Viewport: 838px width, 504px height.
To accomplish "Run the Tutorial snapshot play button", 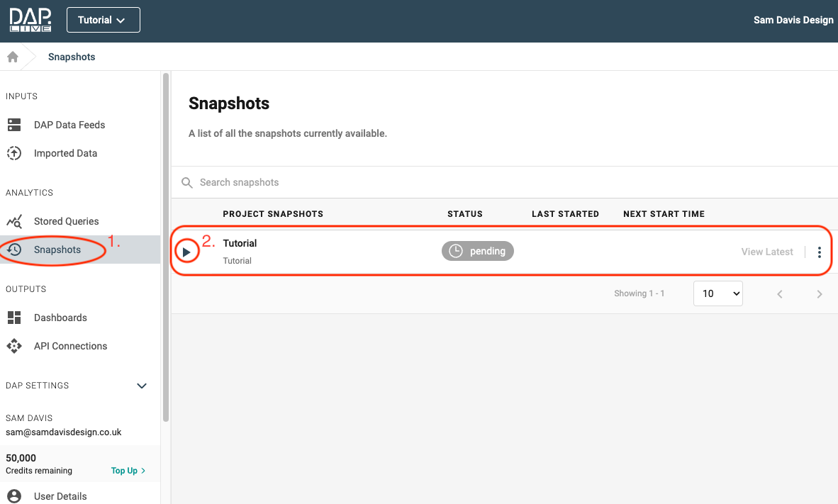I will click(186, 252).
